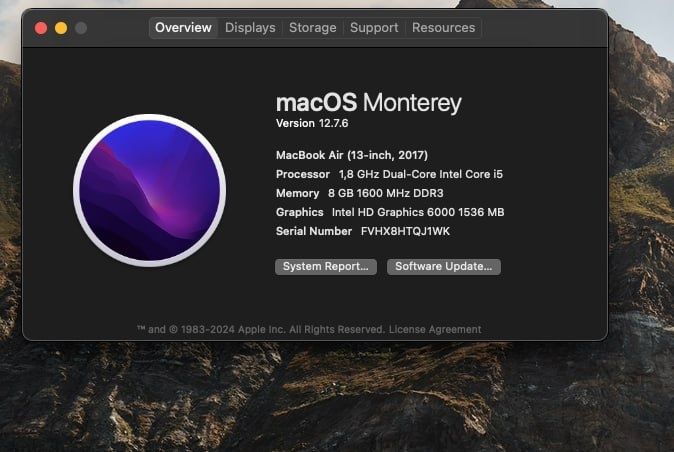Switch to the Overview tab
Image resolution: width=674 pixels, height=452 pixels.
(183, 28)
